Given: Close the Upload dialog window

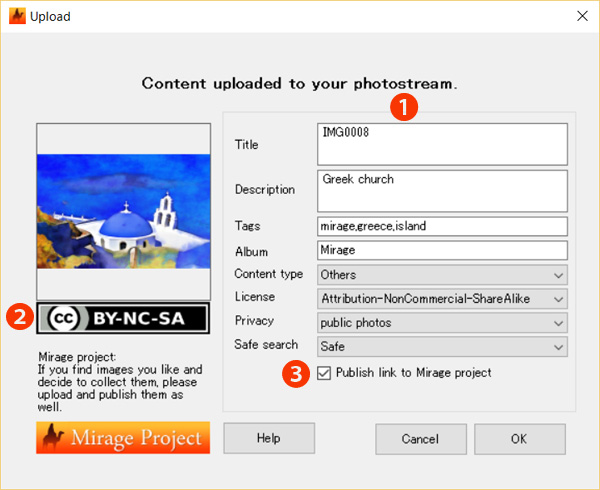Looking at the screenshot, I should (582, 16).
